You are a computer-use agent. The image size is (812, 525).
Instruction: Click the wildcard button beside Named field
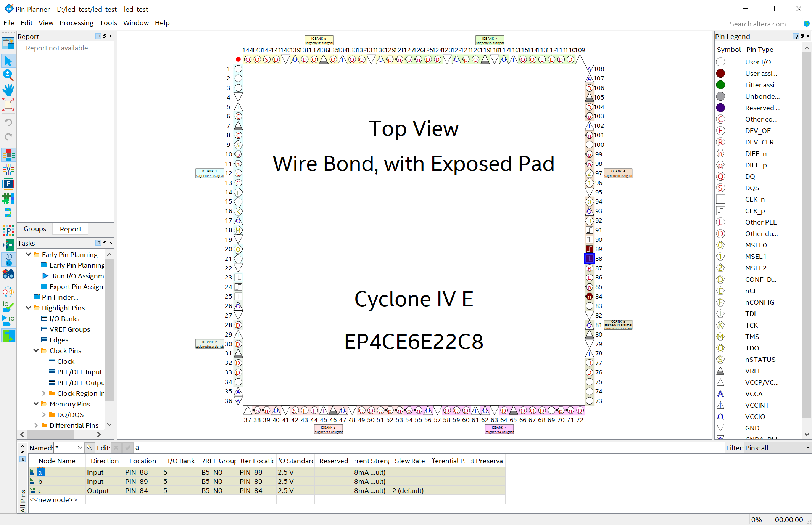pos(90,448)
